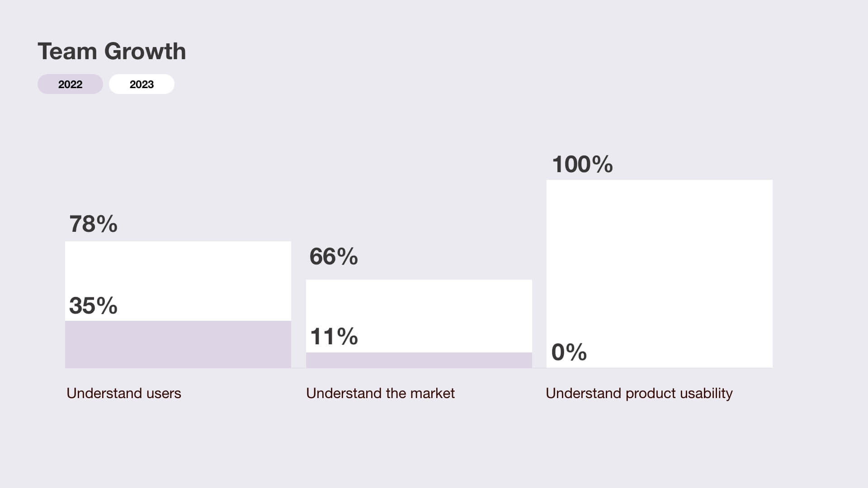Click the Team Growth title
Screen dimensions: 868x488
point(112,51)
